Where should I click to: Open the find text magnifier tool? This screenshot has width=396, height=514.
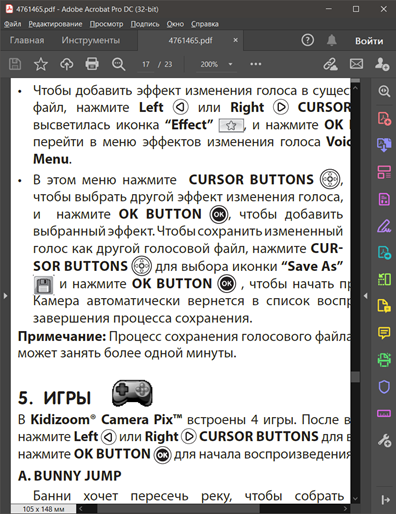(x=118, y=64)
